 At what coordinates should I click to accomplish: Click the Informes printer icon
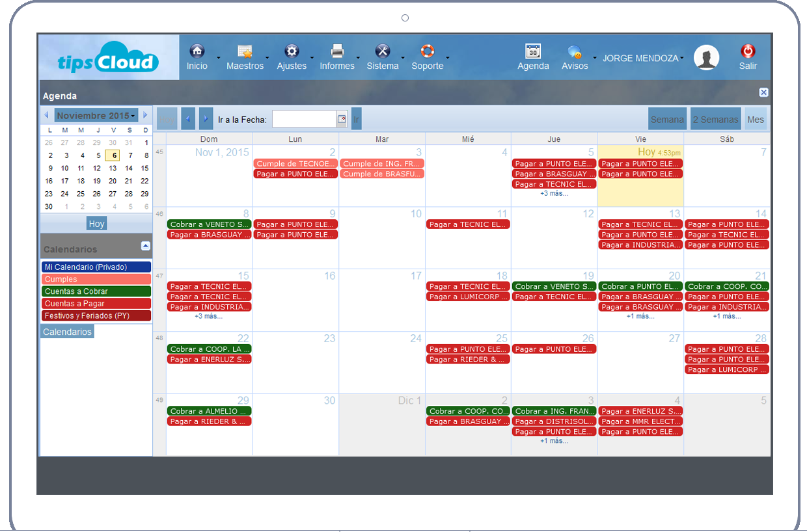pos(336,51)
